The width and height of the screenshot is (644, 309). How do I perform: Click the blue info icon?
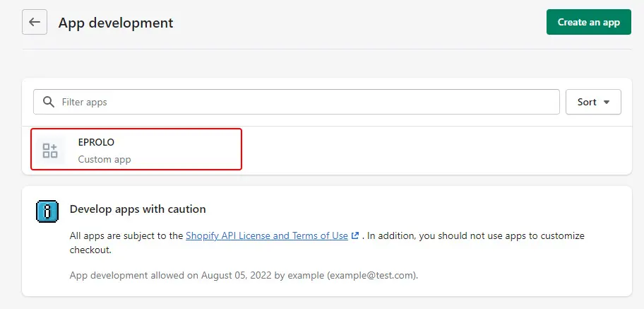[x=47, y=211]
